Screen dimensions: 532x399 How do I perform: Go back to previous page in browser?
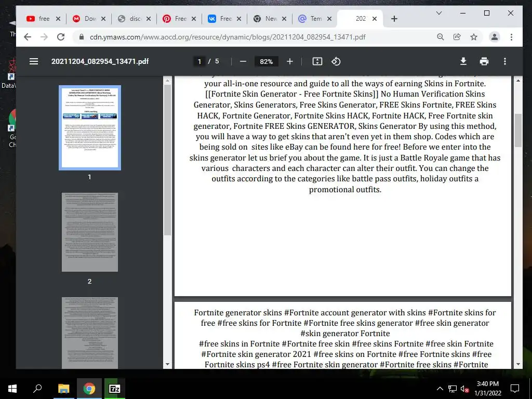[x=28, y=37]
